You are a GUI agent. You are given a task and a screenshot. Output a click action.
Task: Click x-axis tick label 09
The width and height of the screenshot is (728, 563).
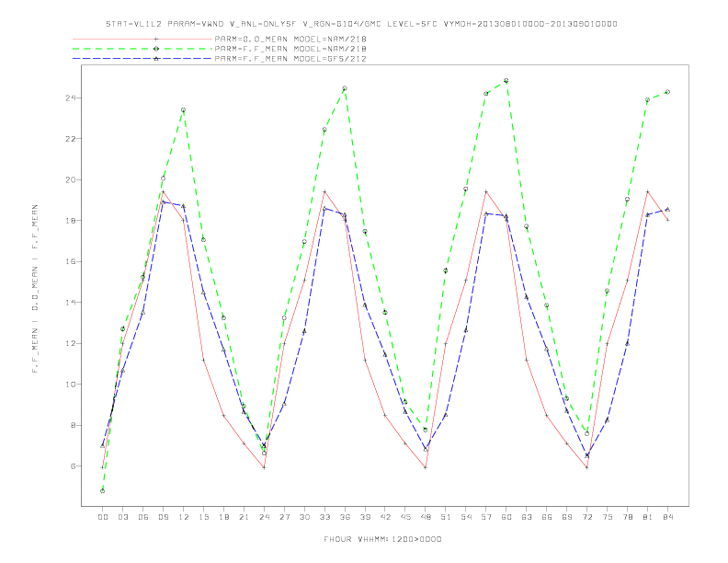click(x=163, y=517)
